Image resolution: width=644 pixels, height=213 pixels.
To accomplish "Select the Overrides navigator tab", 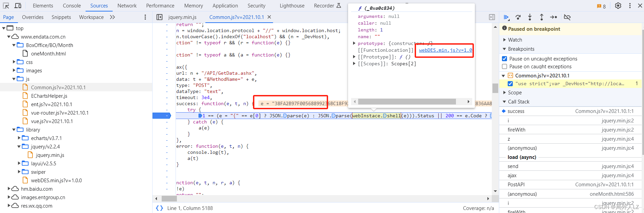I will pyautogui.click(x=33, y=17).
